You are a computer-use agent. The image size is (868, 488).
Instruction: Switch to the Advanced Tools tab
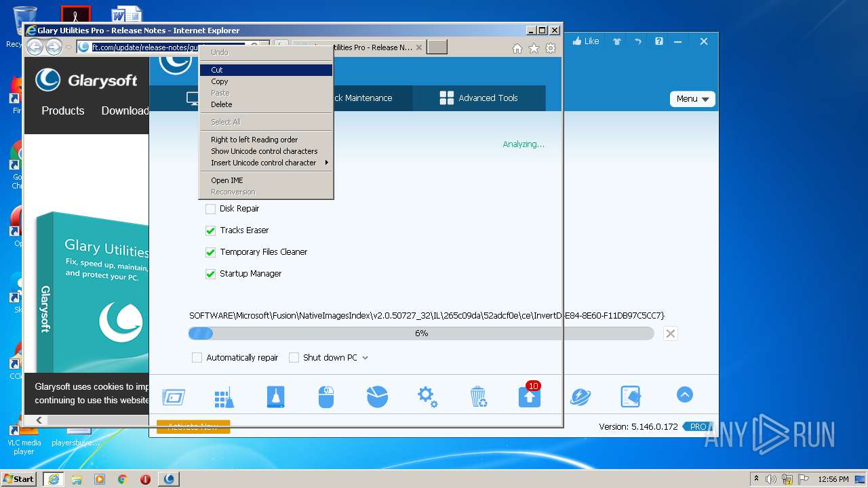[479, 98]
